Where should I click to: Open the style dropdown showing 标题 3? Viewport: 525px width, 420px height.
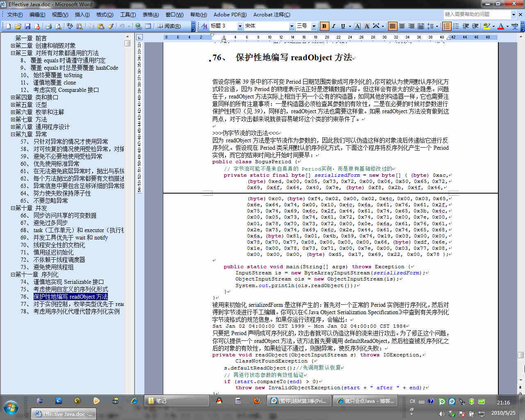pos(240,26)
